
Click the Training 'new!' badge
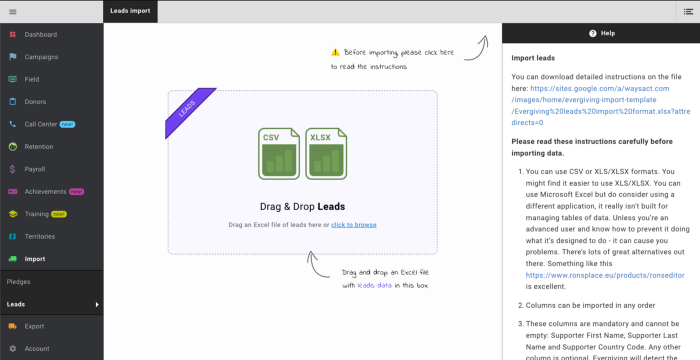[x=58, y=214]
